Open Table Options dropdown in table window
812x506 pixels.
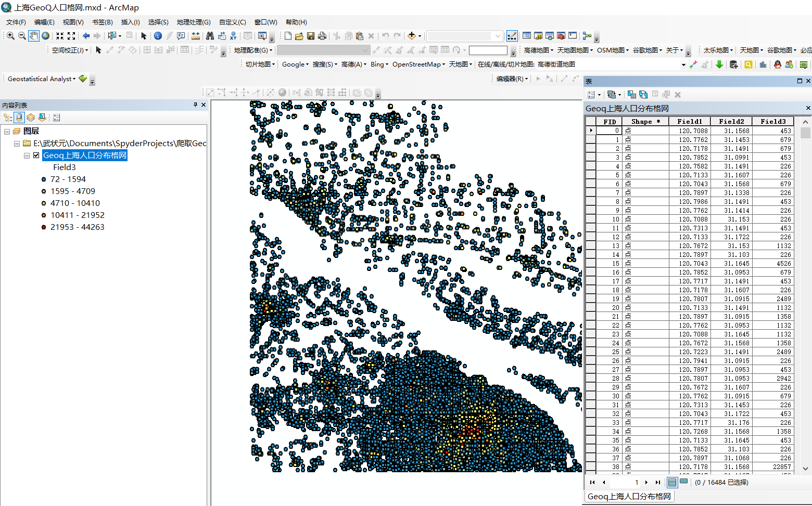(x=594, y=95)
